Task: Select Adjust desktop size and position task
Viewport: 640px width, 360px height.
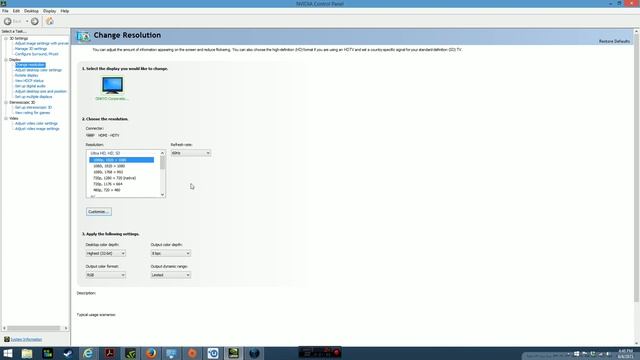Action: coord(41,91)
